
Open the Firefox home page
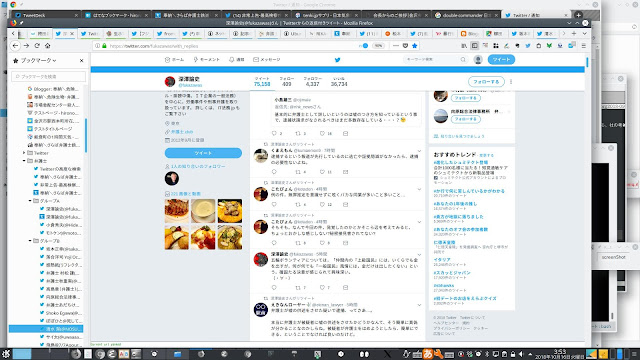click(x=47, y=46)
